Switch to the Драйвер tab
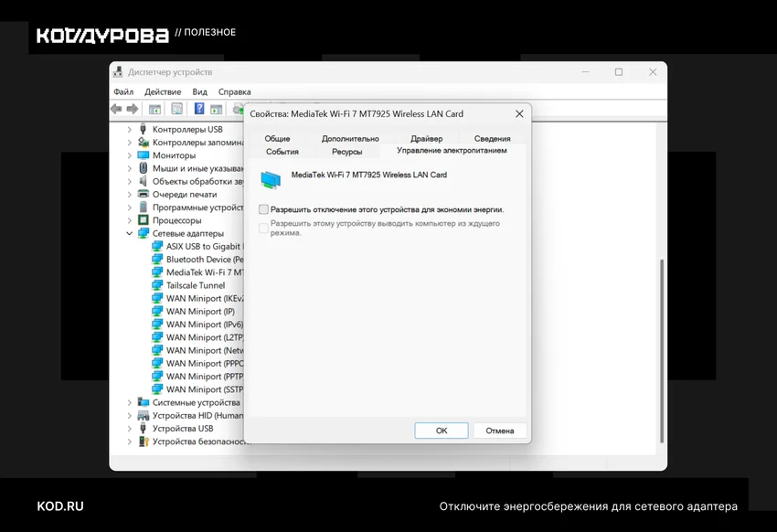This screenshot has width=777, height=532. coord(426,139)
